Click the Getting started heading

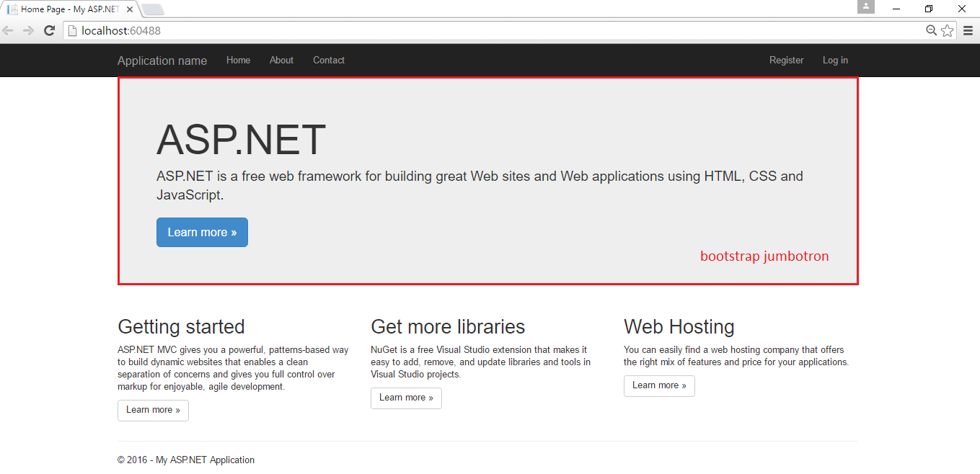[181, 326]
